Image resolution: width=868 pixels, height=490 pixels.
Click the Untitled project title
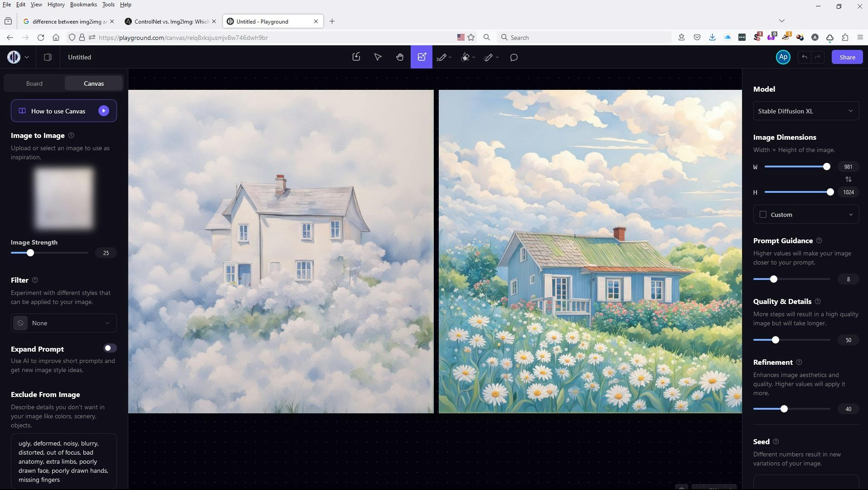(x=79, y=57)
